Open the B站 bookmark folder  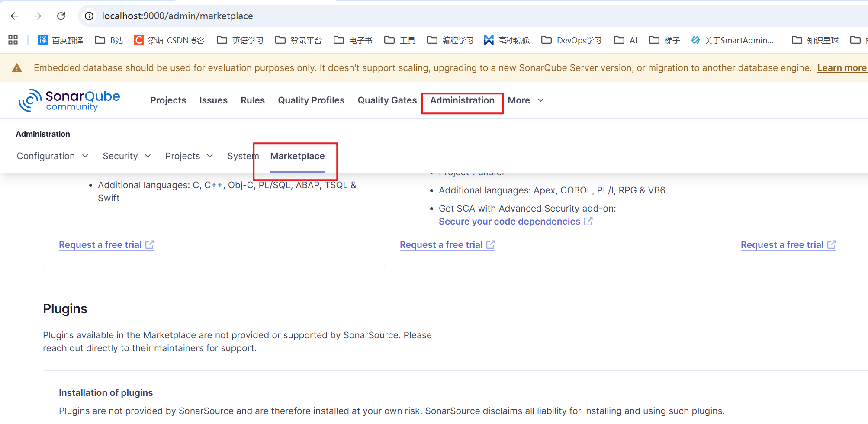click(x=109, y=40)
